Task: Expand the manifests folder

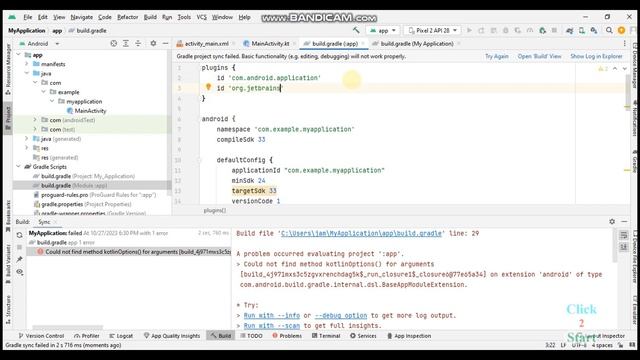Action: pos(27,64)
